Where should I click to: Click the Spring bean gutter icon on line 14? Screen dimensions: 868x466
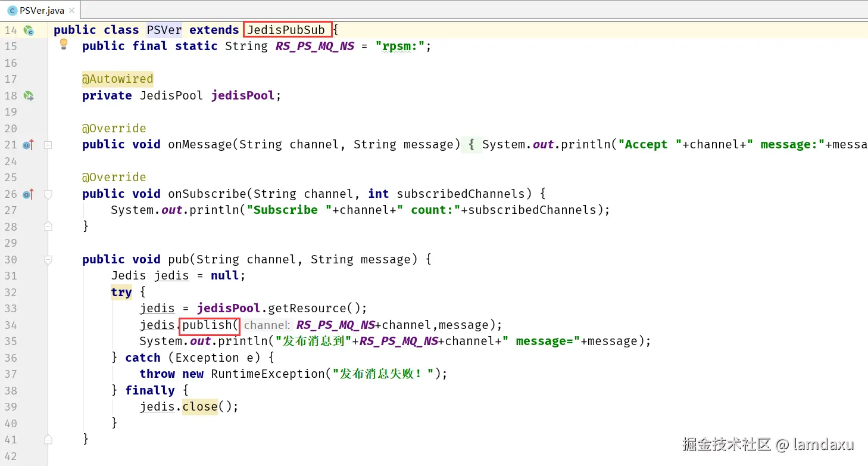coord(29,30)
